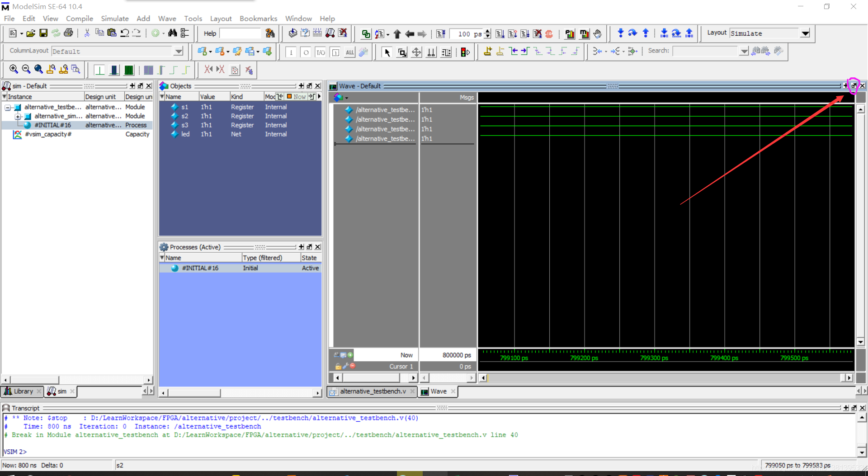The height and width of the screenshot is (476, 868).
Task: Collapse the alternative_testbe... instance tree node
Action: tap(8, 108)
